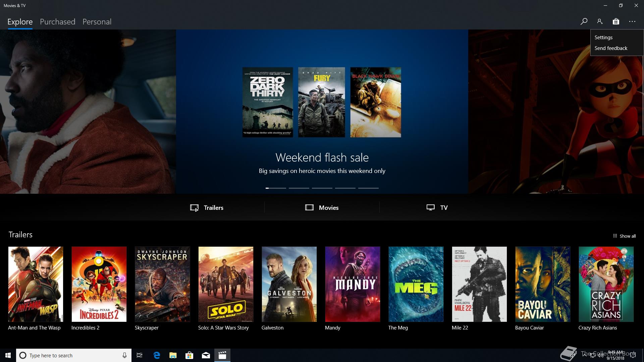
Task: Click the Mile 22 title text
Action: (x=460, y=328)
